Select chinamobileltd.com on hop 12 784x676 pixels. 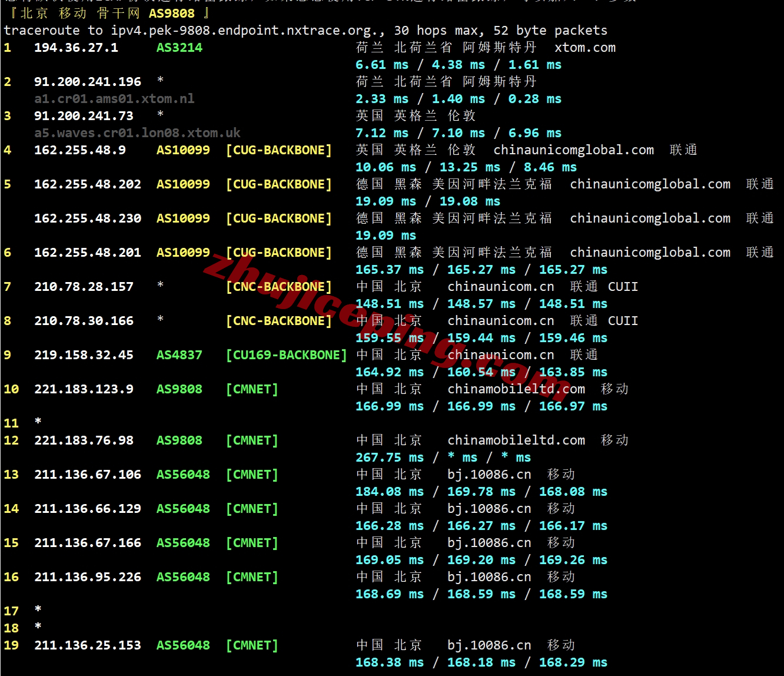(x=516, y=440)
